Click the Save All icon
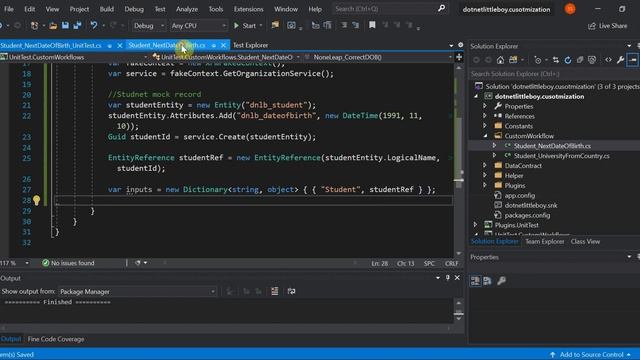 [x=77, y=26]
